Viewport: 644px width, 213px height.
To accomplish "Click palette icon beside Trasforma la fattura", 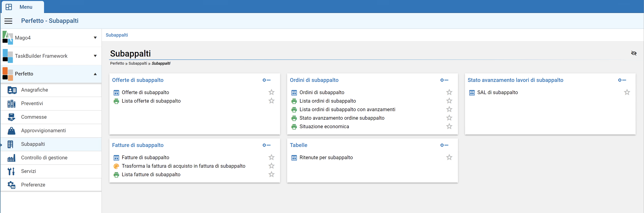I will click(x=116, y=166).
